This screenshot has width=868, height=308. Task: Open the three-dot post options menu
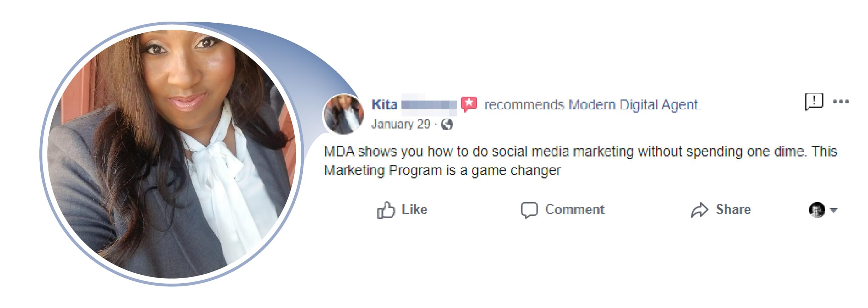[841, 102]
